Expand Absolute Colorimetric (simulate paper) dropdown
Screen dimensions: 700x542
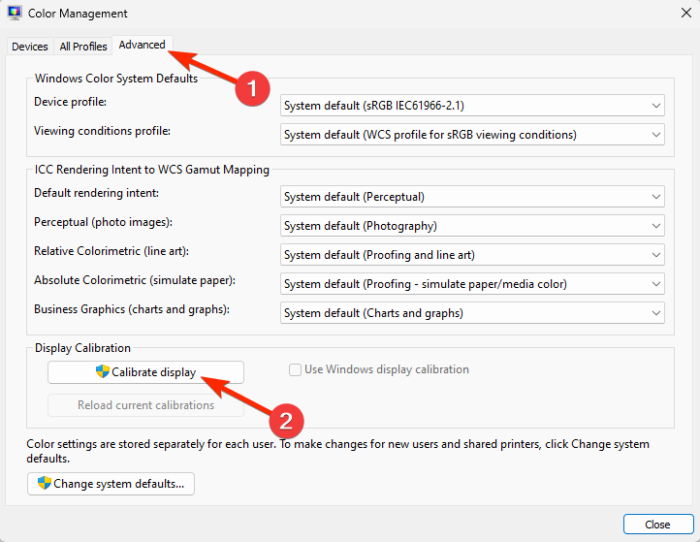pyautogui.click(x=472, y=284)
